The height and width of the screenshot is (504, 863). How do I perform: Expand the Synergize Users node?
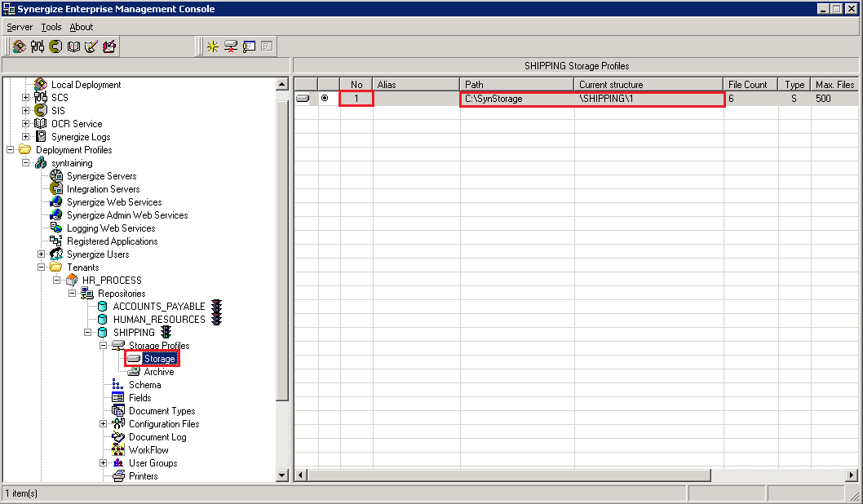[x=41, y=254]
